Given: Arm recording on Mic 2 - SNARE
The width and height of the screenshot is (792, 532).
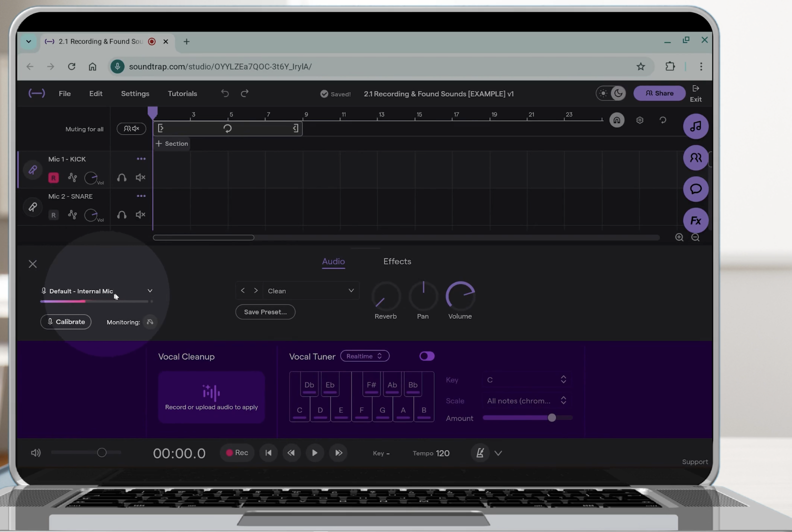Looking at the screenshot, I should (53, 215).
